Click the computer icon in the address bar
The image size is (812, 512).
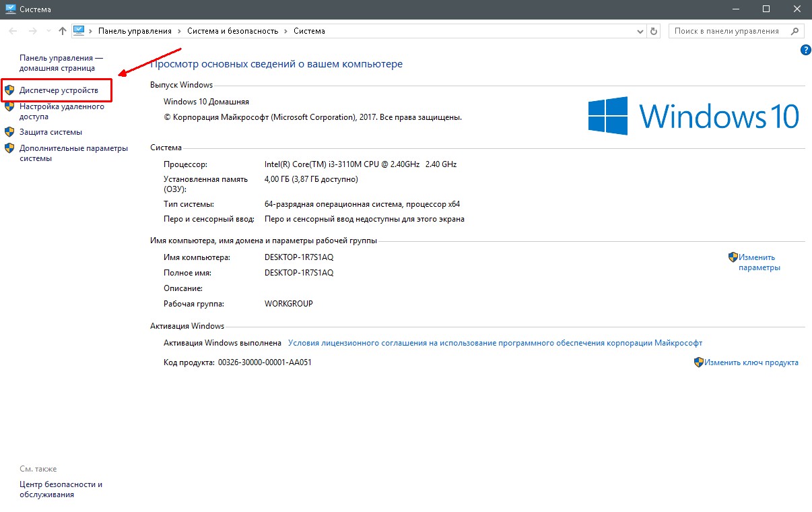click(x=79, y=31)
